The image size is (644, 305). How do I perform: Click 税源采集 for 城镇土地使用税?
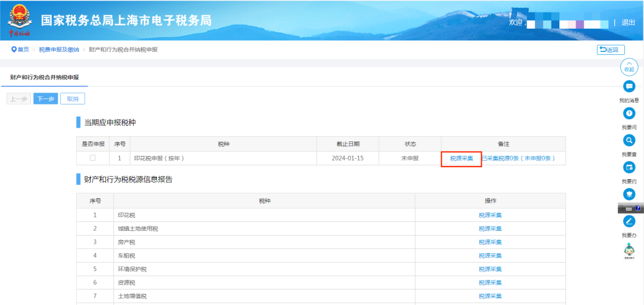[x=490, y=229]
